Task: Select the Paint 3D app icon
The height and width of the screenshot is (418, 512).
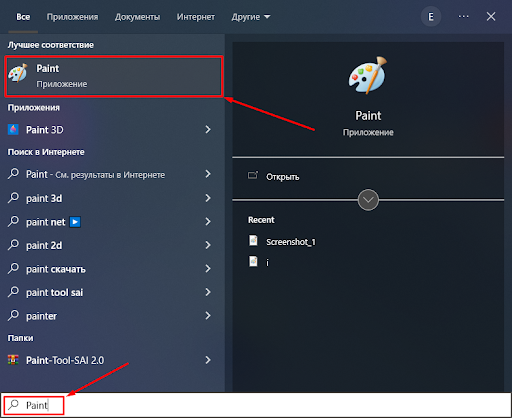Action: [x=13, y=129]
